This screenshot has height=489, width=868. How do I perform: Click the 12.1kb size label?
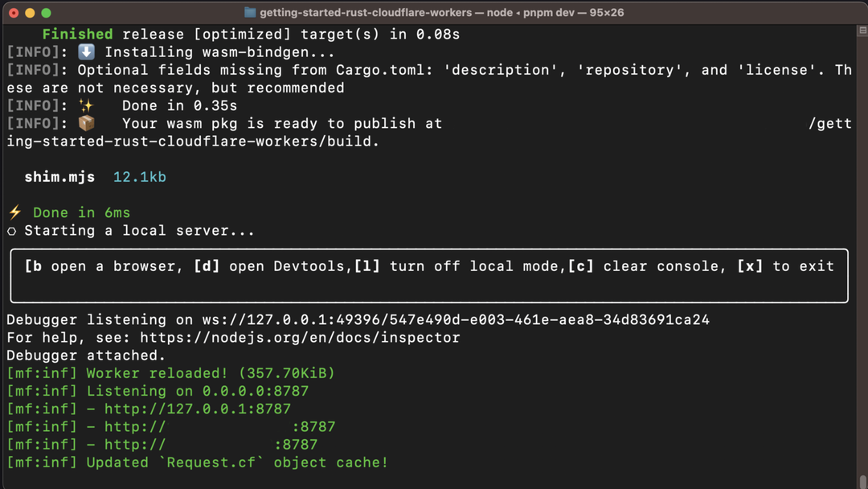coord(139,177)
